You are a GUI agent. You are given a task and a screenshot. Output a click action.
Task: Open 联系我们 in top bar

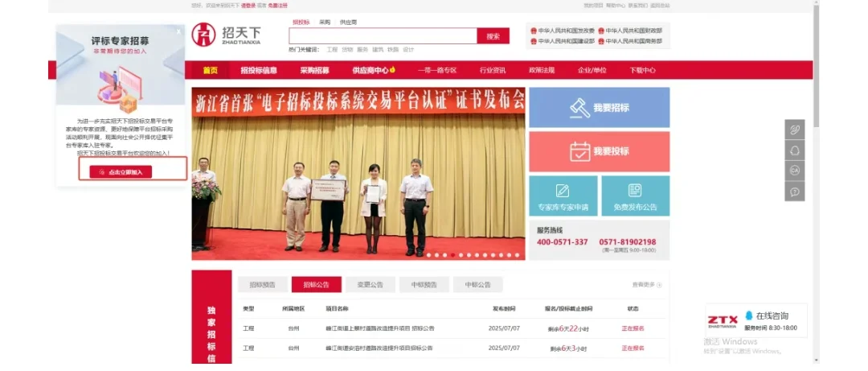(637, 5)
